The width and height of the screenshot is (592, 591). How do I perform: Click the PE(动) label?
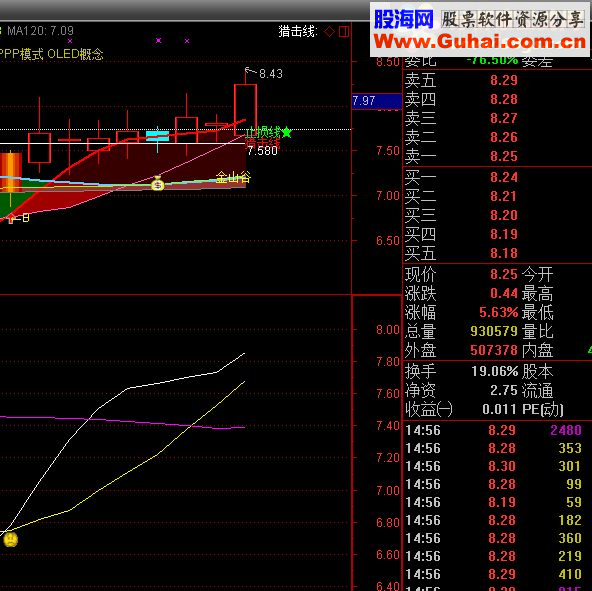543,409
